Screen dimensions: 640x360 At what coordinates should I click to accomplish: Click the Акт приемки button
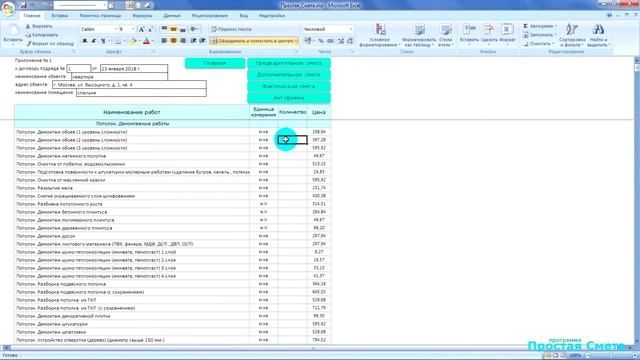coord(289,98)
